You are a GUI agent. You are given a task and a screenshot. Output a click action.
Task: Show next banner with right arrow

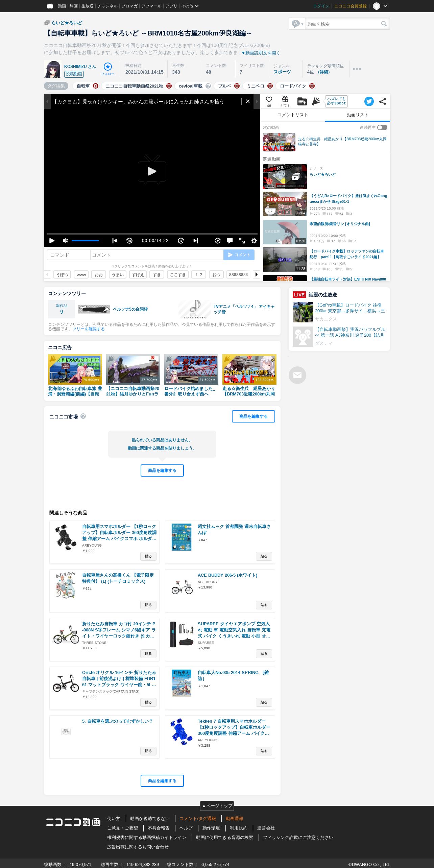tap(257, 101)
